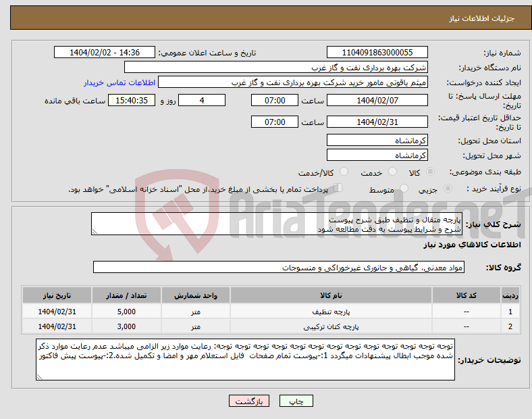Image resolution: width=532 pixels, height=419 pixels.
Task: Click the unit متر in row 1
Action: pos(195,312)
